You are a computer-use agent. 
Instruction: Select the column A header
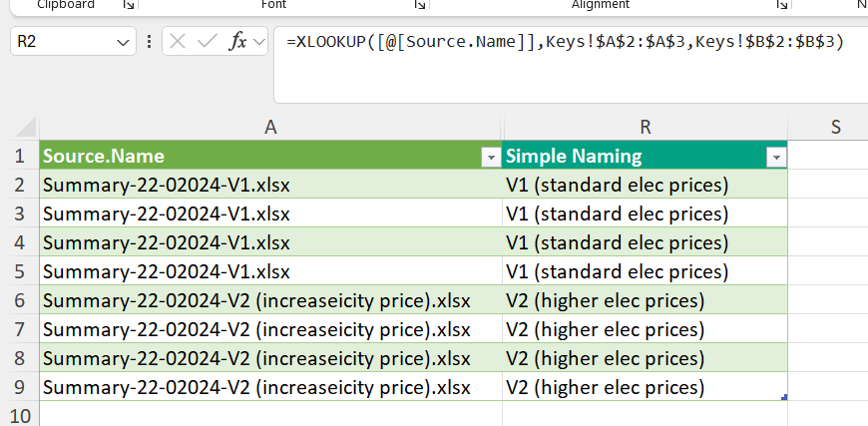pos(270,127)
